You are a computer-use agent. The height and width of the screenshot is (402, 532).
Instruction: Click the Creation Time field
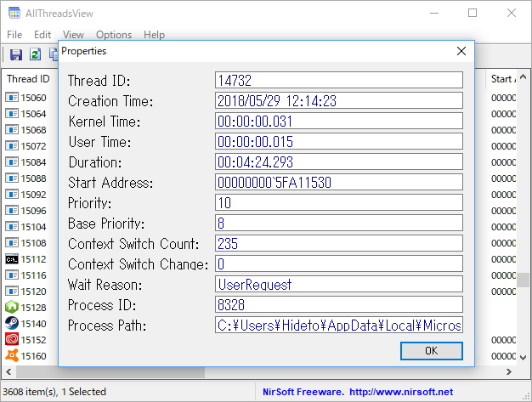pyautogui.click(x=339, y=101)
